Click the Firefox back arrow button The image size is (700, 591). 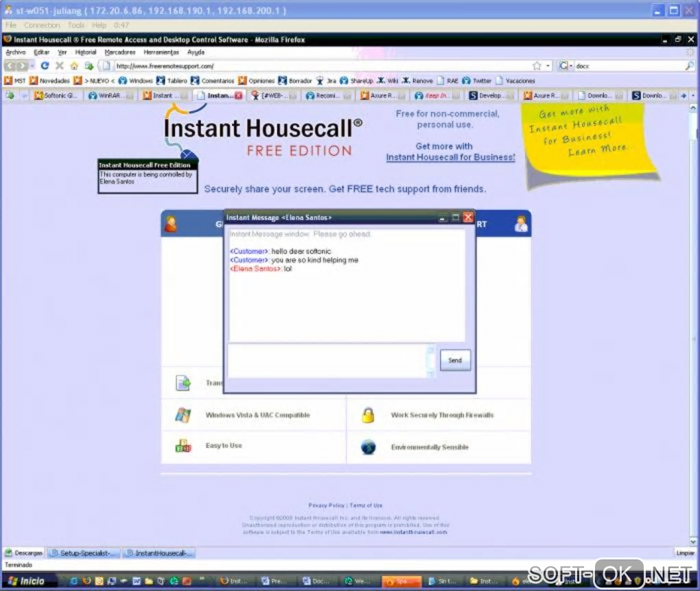point(10,66)
